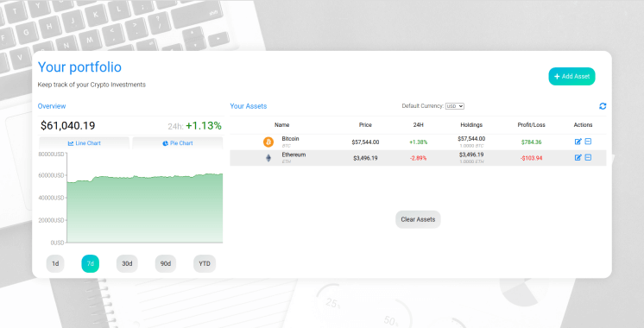The width and height of the screenshot is (644, 328).
Task: Switch to the Pie Chart tab
Action: click(178, 143)
